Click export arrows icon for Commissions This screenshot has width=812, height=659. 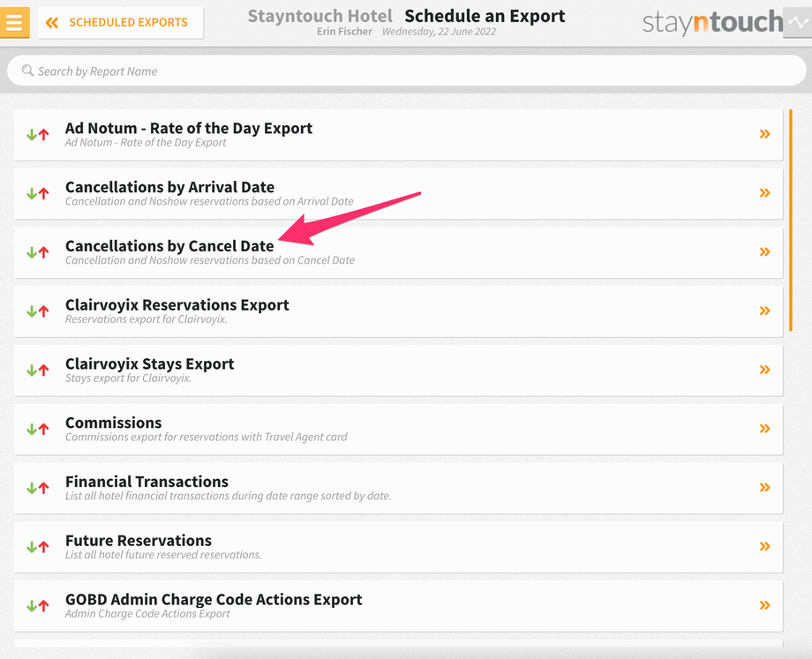coord(38,429)
